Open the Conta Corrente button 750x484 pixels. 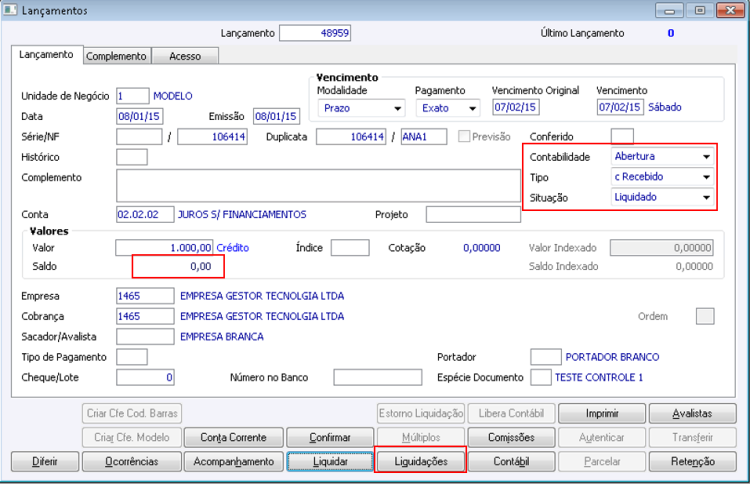[x=233, y=437]
